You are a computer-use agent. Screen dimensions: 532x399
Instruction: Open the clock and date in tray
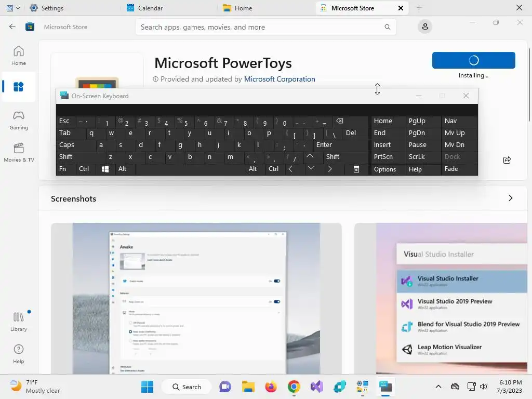click(510, 387)
